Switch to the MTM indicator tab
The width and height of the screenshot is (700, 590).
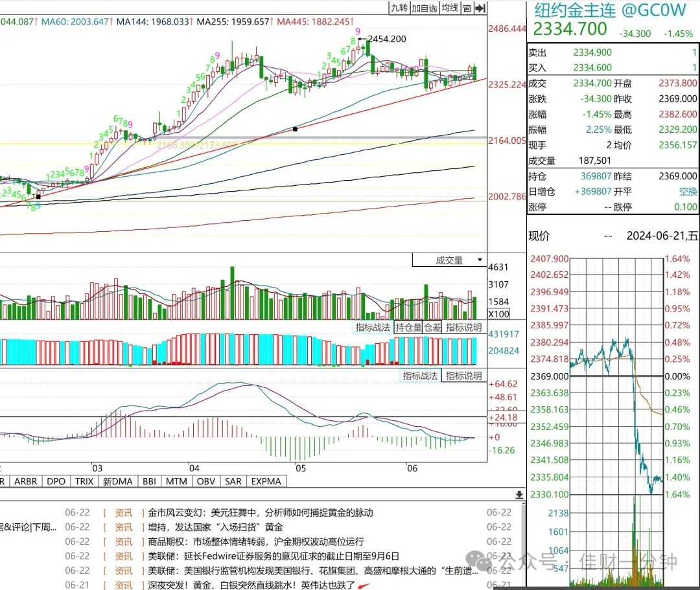[x=176, y=481]
